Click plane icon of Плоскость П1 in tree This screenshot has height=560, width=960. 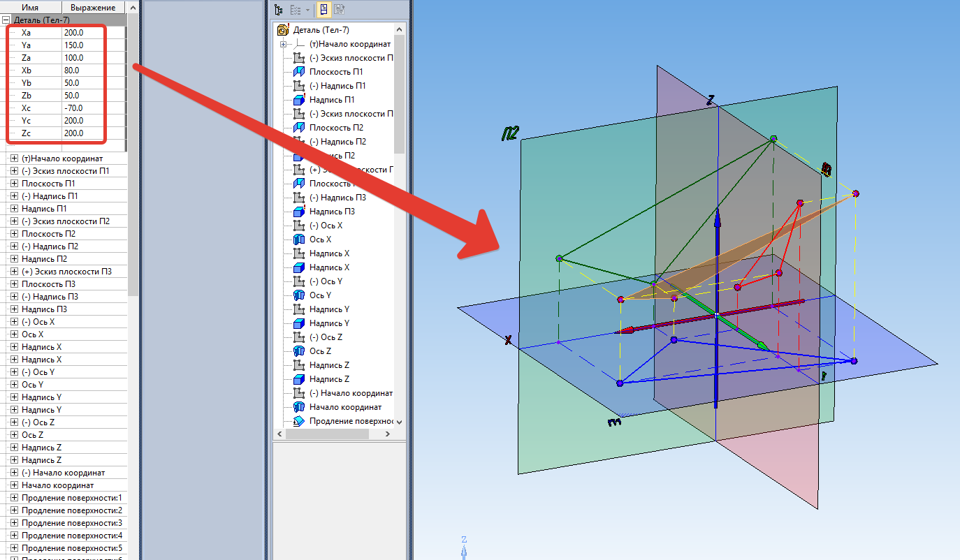click(299, 72)
